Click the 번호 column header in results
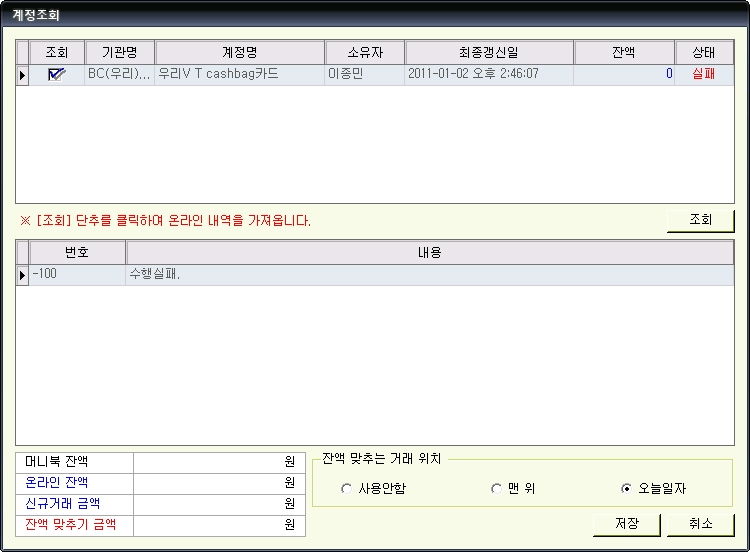Image resolution: width=750 pixels, height=552 pixels. (77, 253)
